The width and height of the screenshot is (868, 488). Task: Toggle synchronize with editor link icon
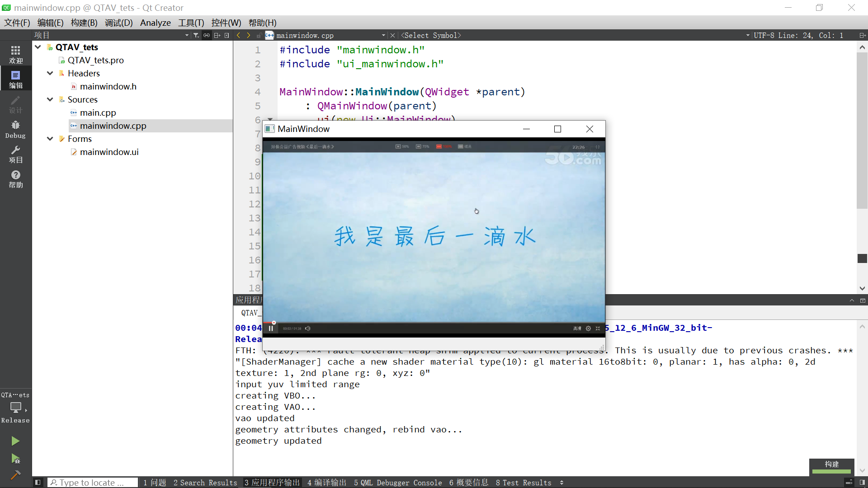[206, 35]
